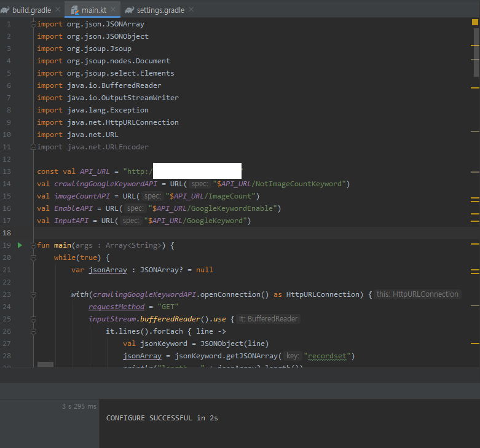Click the org.jsoup.Jsoup import line
Screen dimensions: 480x448
click(x=84, y=49)
